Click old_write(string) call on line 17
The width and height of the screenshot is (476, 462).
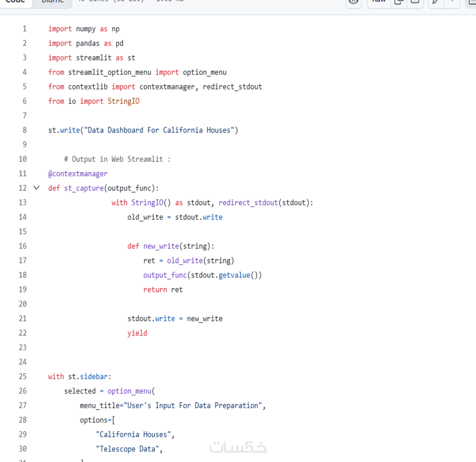(200, 261)
